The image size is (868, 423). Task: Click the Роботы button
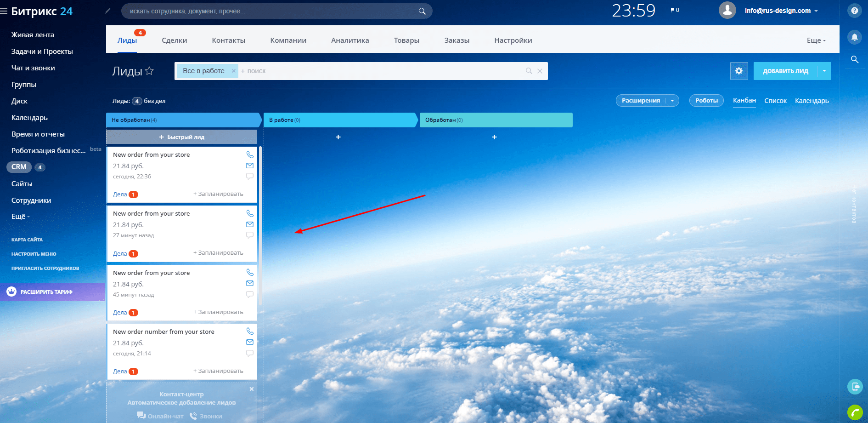(706, 101)
